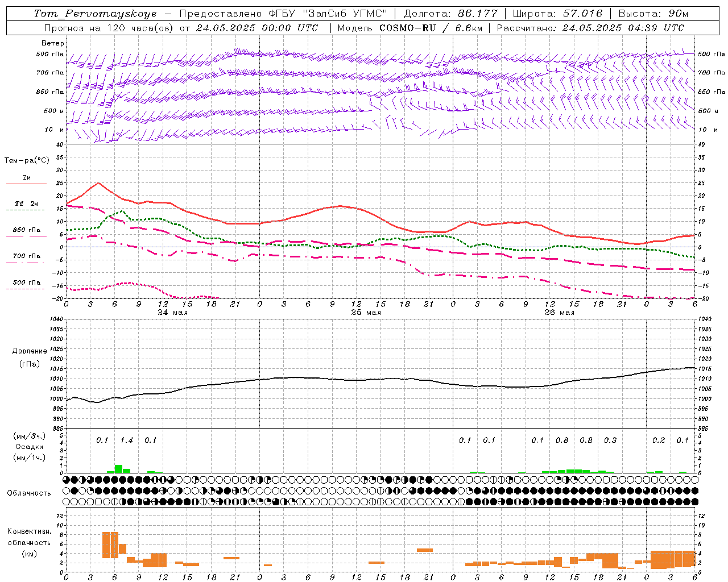
Task: Click "500 гПа" temperature legend label
Action: [27, 282]
